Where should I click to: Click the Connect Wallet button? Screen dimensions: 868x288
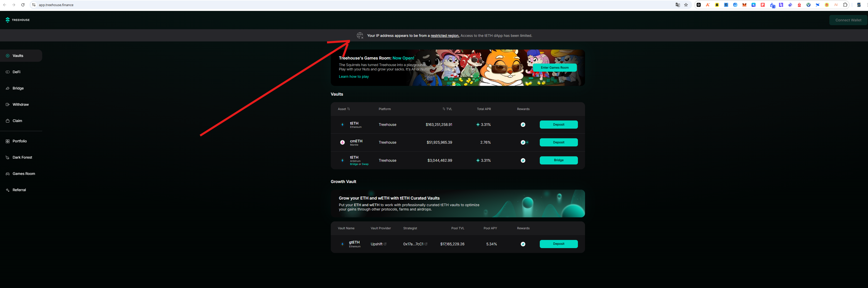pos(848,20)
